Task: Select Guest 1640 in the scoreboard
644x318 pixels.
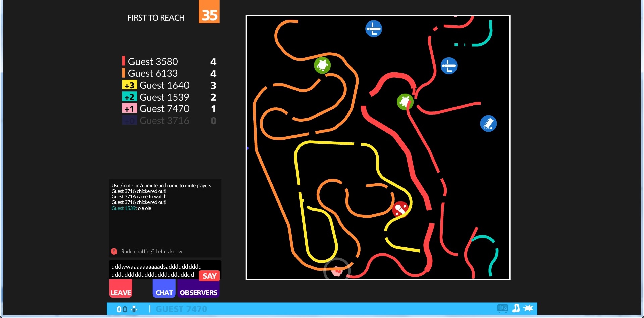Action: [164, 85]
